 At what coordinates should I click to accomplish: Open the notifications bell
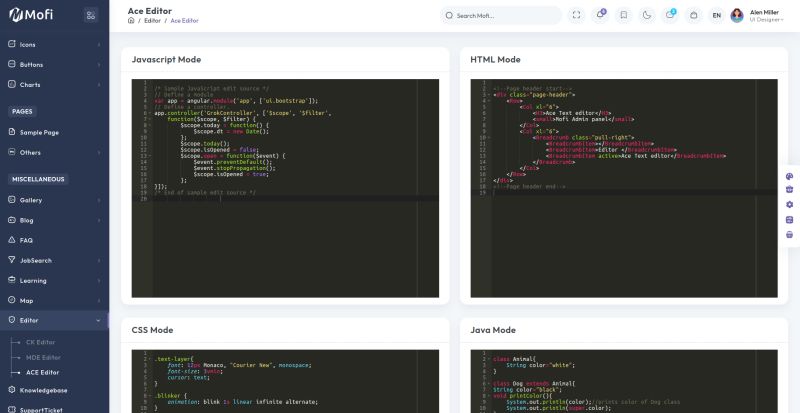pyautogui.click(x=601, y=15)
